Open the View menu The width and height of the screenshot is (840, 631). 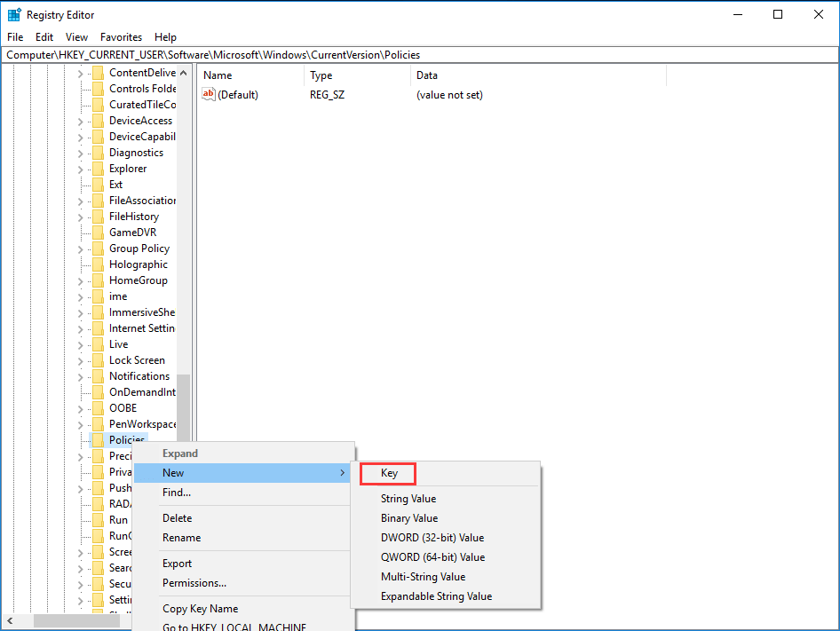pyautogui.click(x=76, y=37)
